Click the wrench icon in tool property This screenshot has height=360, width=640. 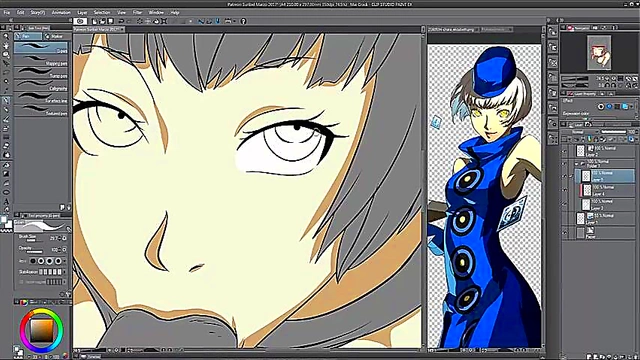click(x=68, y=294)
